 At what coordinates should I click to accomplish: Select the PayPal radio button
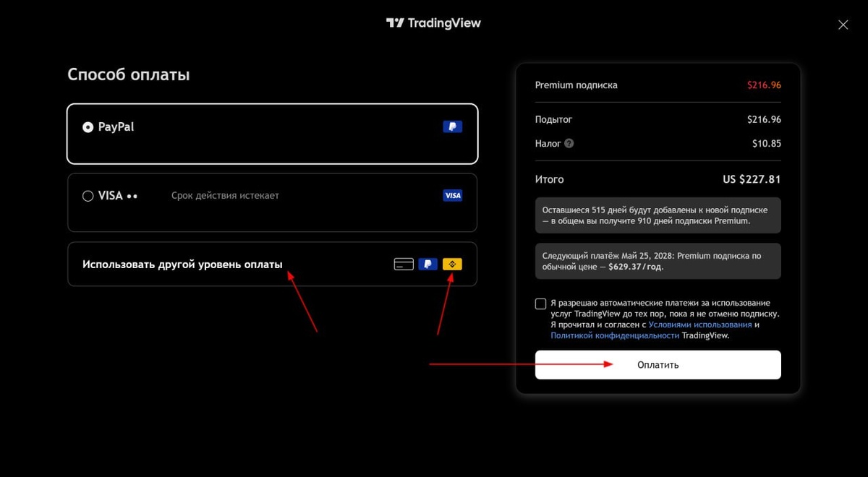click(x=88, y=127)
